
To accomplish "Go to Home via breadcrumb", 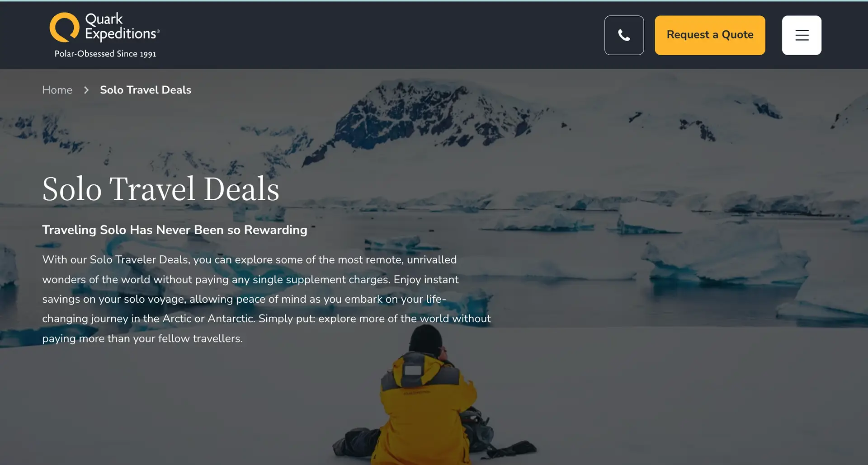I will tap(57, 90).
